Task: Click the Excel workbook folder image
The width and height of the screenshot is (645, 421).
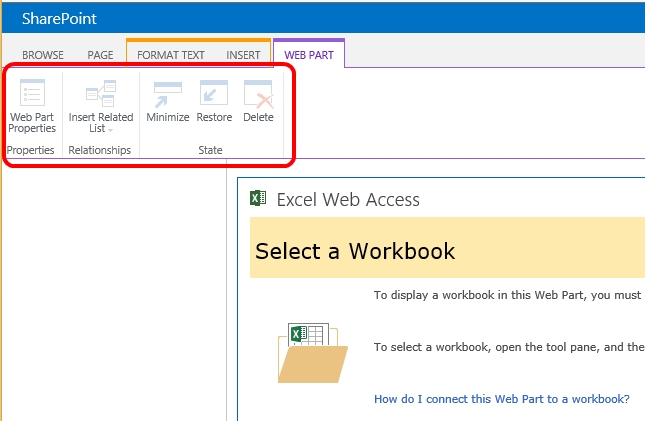Action: [x=313, y=353]
